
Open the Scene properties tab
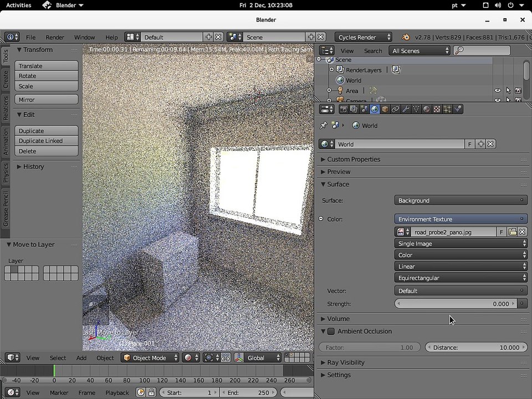[364, 109]
